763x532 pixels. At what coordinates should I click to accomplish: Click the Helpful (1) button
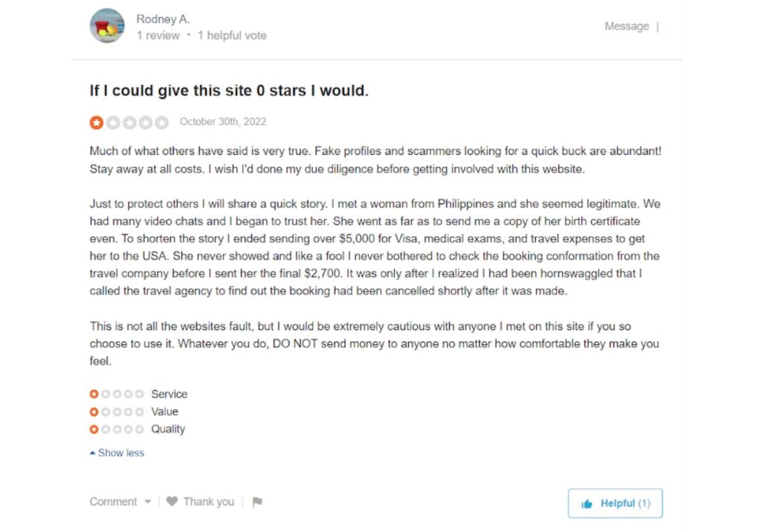pos(615,503)
